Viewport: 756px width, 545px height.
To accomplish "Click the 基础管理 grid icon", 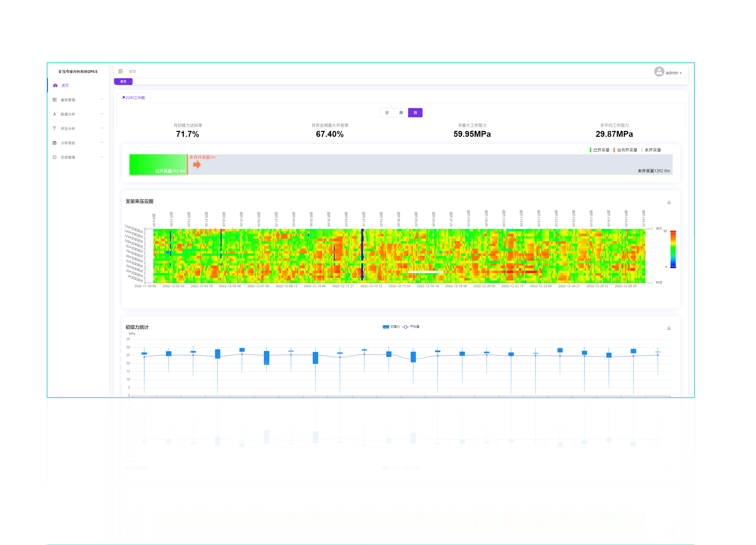I will pos(55,100).
